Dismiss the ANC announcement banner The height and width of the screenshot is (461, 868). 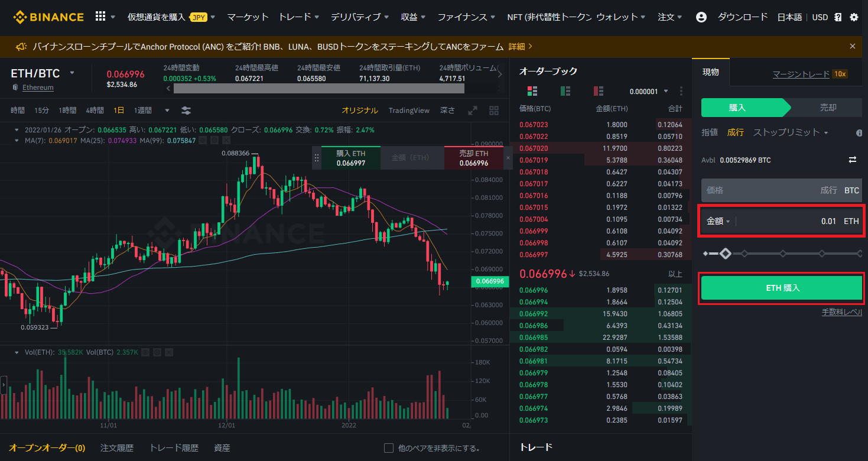point(852,46)
